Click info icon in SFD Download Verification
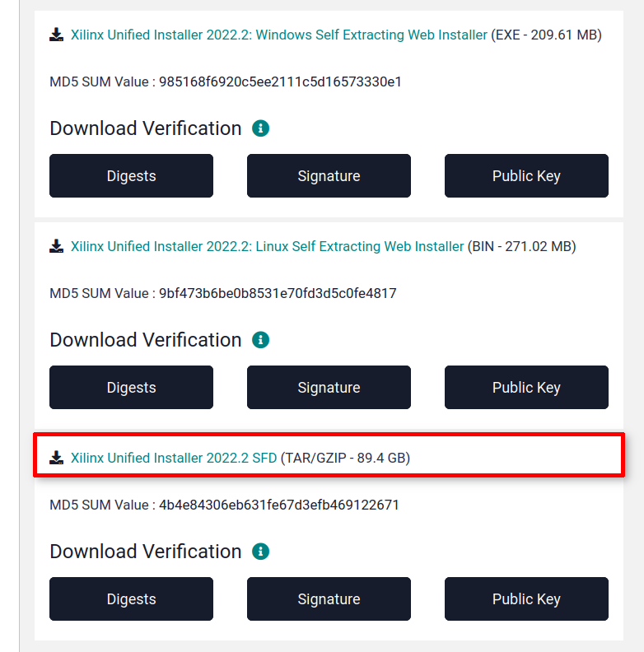The image size is (644, 652). tap(261, 552)
